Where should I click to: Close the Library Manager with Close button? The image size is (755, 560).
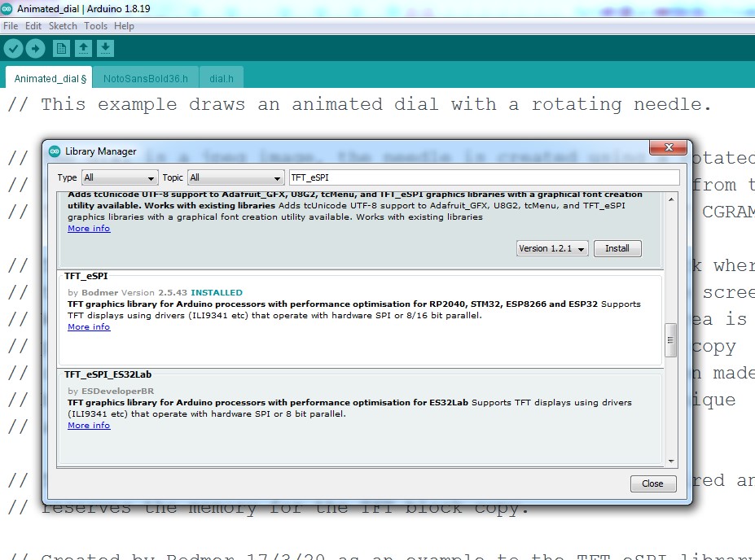click(x=653, y=483)
